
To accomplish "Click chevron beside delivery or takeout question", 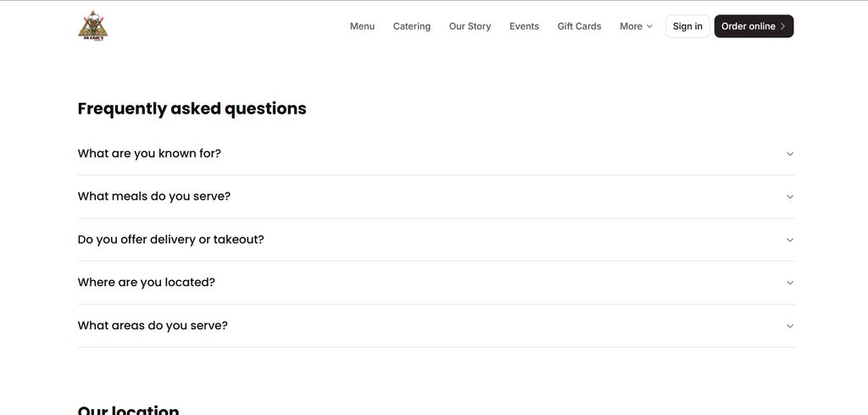I will pos(790,240).
